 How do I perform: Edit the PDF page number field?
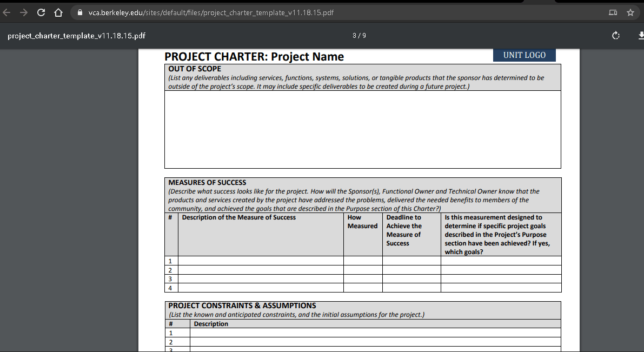click(354, 36)
